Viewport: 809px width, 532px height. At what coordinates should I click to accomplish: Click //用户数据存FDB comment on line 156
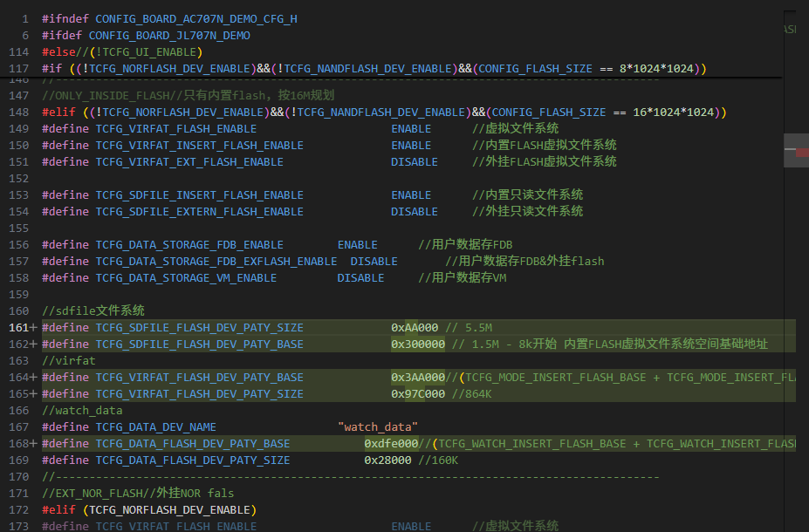[x=465, y=245]
